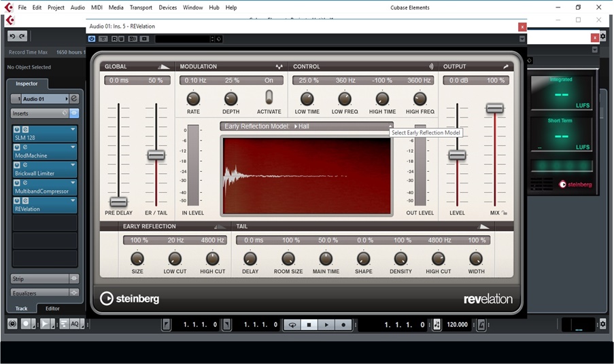Enable Read automation R in plug-in header

tap(115, 39)
